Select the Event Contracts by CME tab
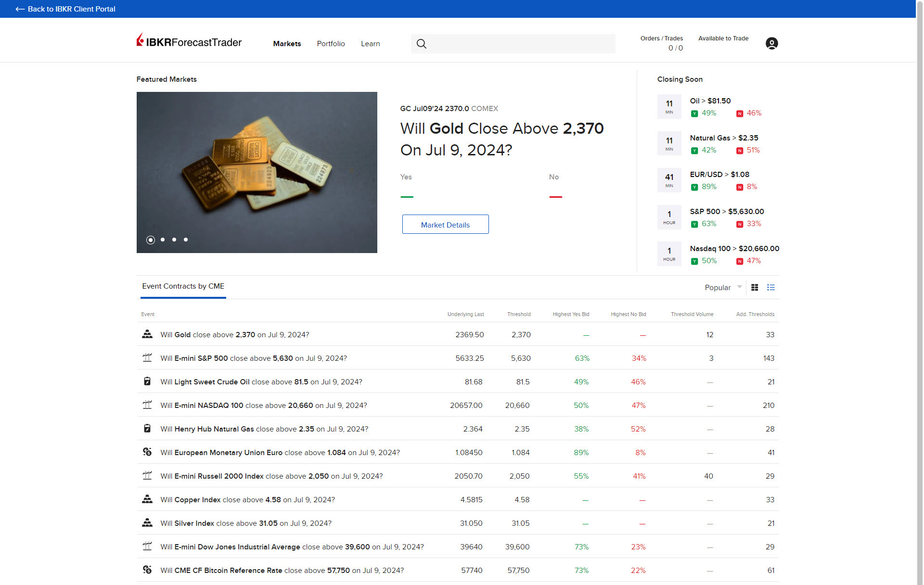 pos(183,286)
